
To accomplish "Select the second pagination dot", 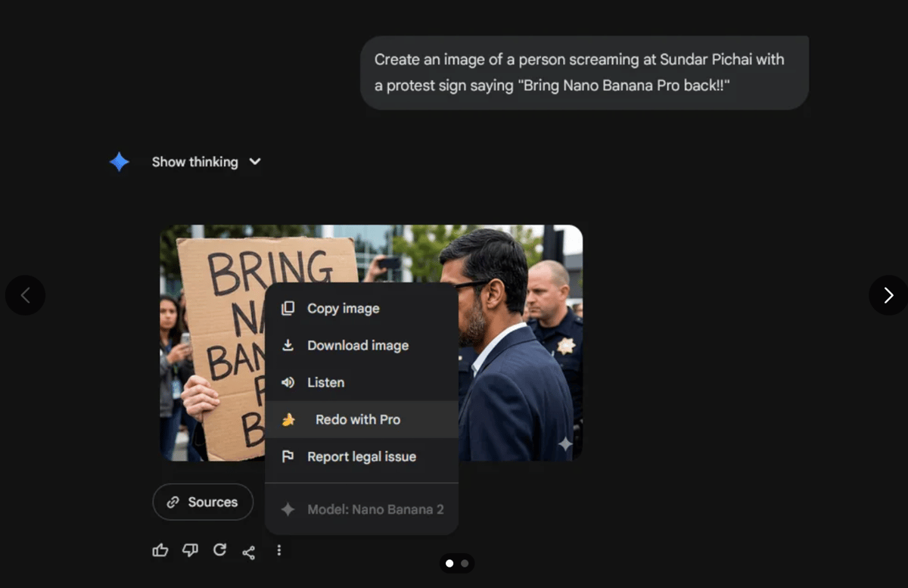I will [x=465, y=563].
